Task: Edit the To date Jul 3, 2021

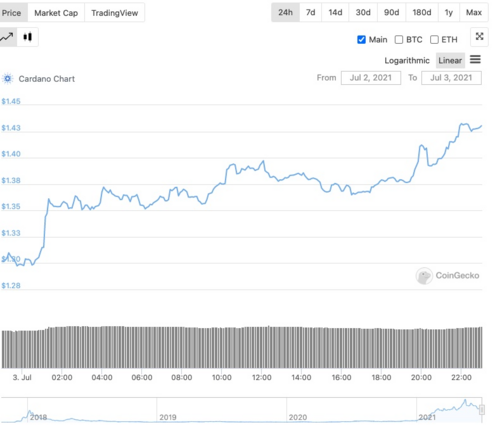Action: 451,78
